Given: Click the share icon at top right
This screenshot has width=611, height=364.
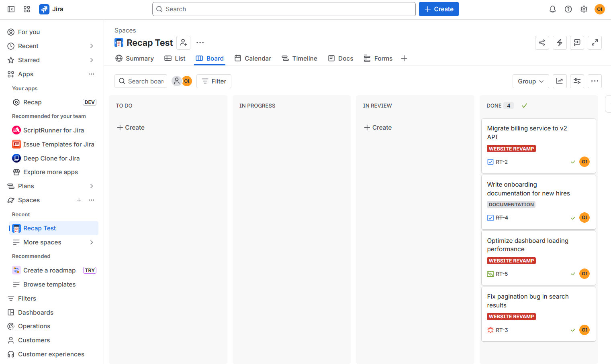Looking at the screenshot, I should [x=542, y=43].
